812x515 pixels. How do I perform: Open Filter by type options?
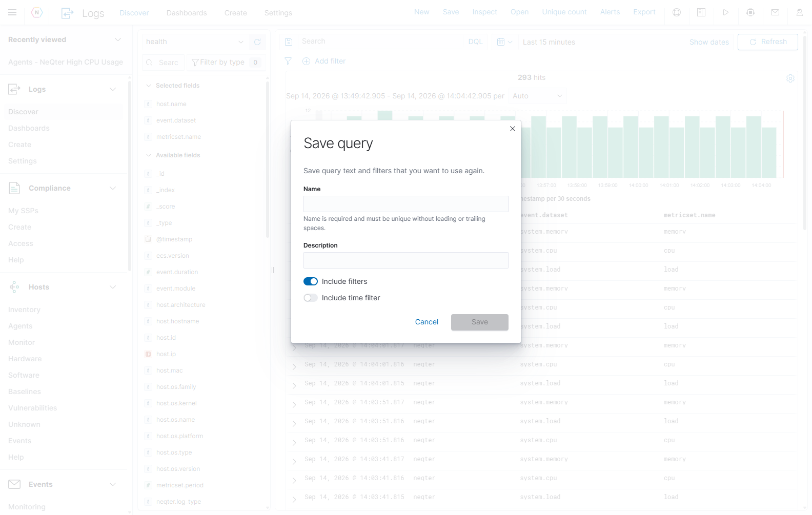click(226, 63)
